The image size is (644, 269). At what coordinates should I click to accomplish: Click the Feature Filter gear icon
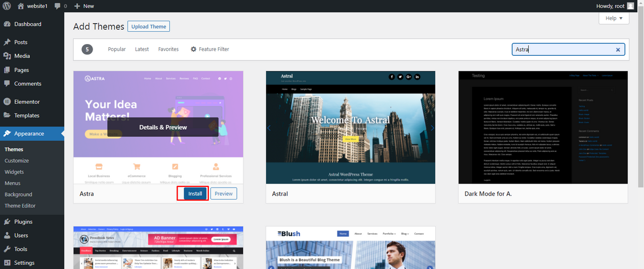(194, 49)
